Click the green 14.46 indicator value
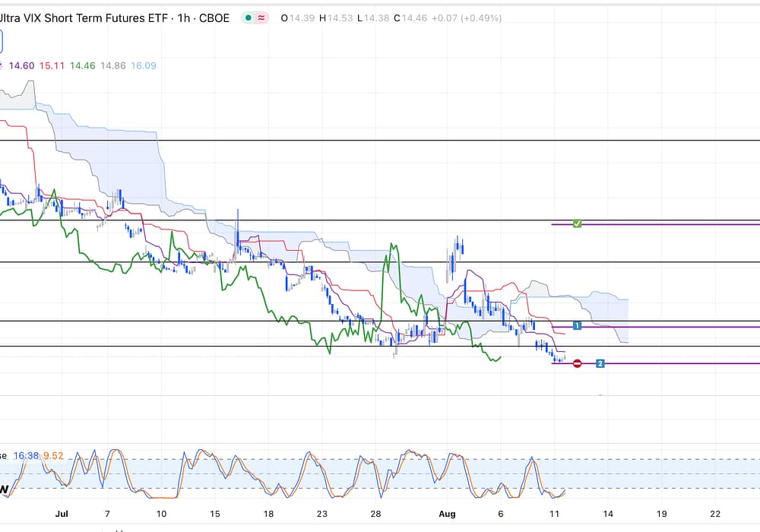Screen dimensions: 760x532 pos(82,66)
